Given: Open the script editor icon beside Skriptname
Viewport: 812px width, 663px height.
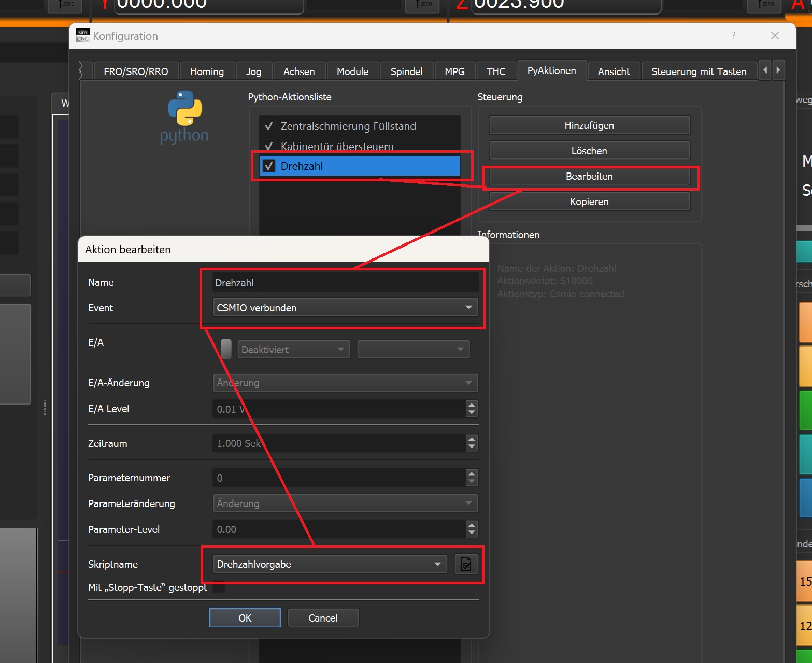Looking at the screenshot, I should coord(466,564).
